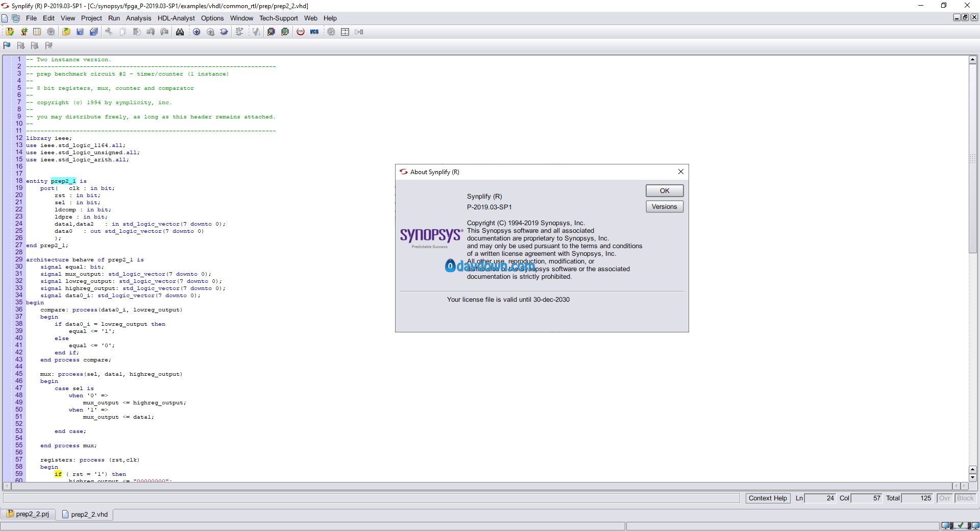This screenshot has height=531, width=980.
Task: Click the Clear All Bookmarks flag icon
Action: coord(48,45)
